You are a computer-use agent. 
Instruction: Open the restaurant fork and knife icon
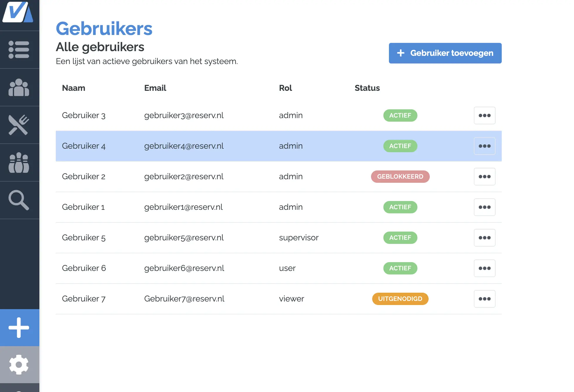click(x=19, y=125)
